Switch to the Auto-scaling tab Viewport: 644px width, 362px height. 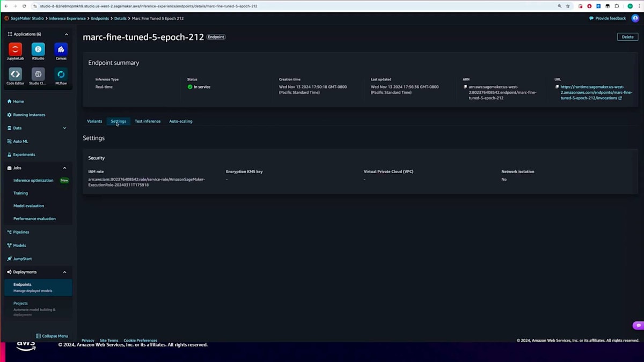tap(181, 121)
